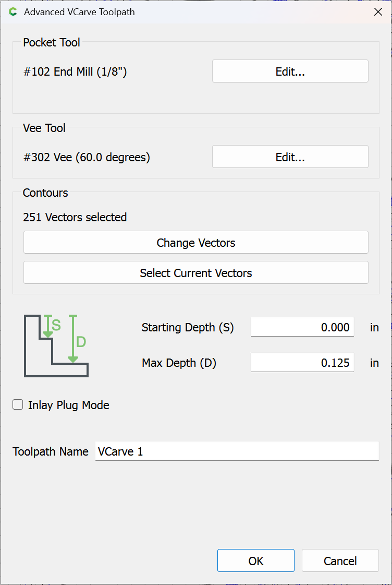Click the green S arrow in depth diagram
Viewport: 392px width, 585px height.
point(48,326)
